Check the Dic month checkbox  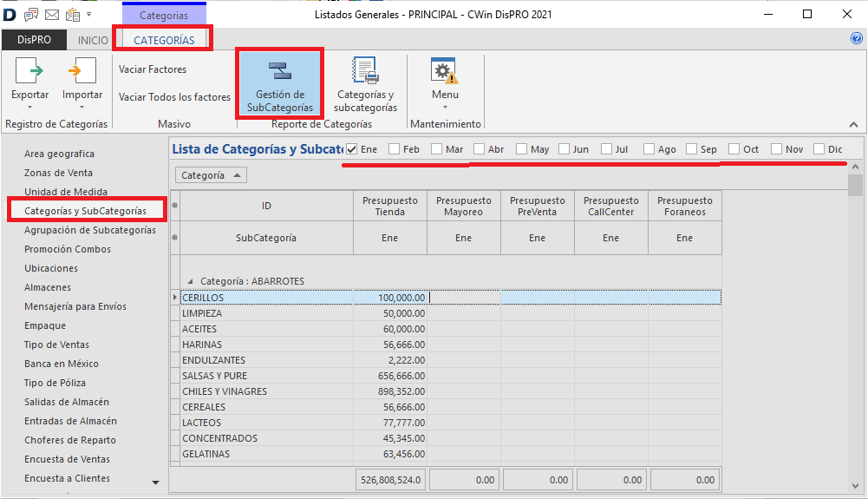(819, 149)
